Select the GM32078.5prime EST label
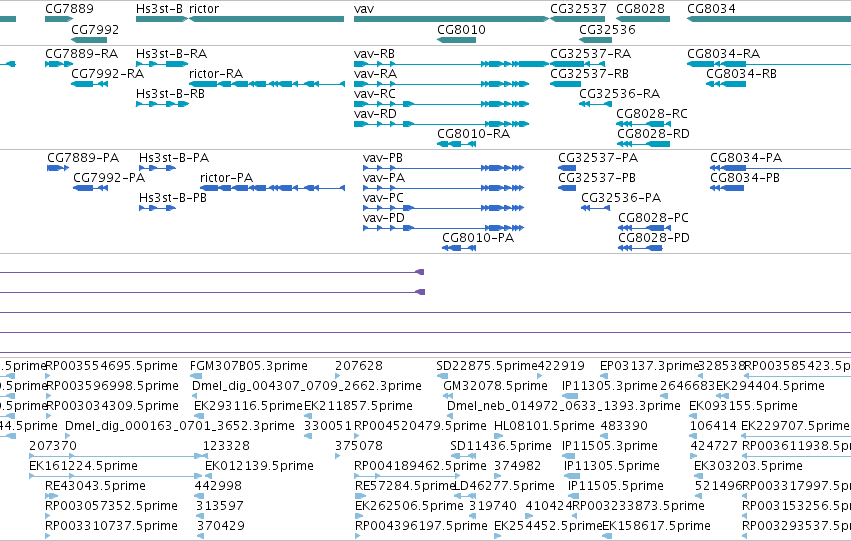The width and height of the screenshot is (851, 541). point(496,386)
